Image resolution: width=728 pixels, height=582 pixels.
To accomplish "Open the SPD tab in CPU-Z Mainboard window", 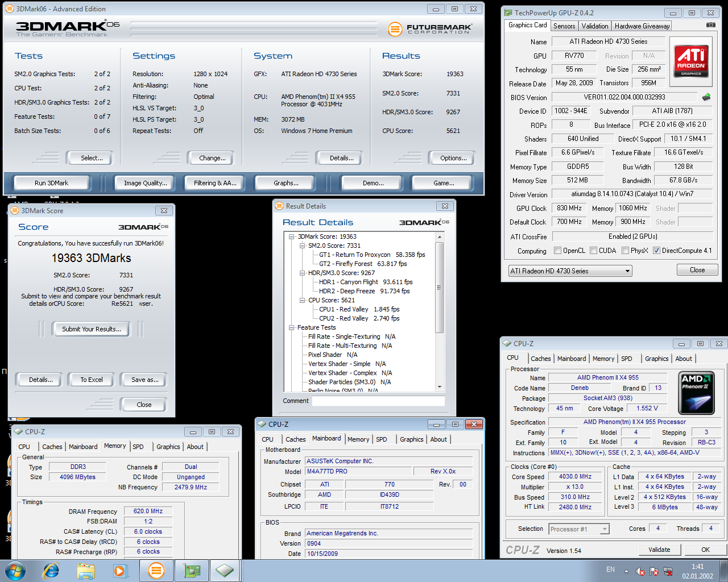I will [382, 439].
